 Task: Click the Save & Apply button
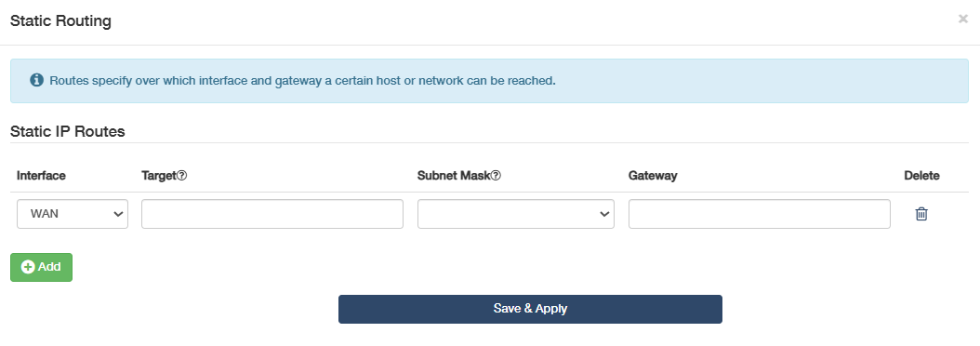[530, 309]
